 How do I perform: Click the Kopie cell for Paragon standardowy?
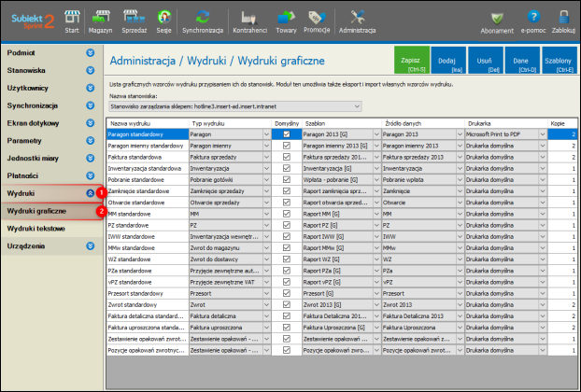[x=563, y=134]
